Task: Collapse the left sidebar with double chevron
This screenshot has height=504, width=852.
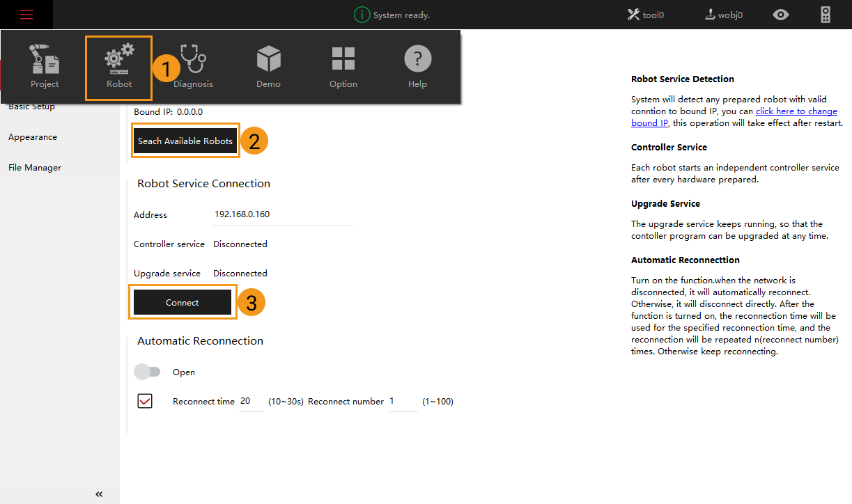Action: [99, 494]
